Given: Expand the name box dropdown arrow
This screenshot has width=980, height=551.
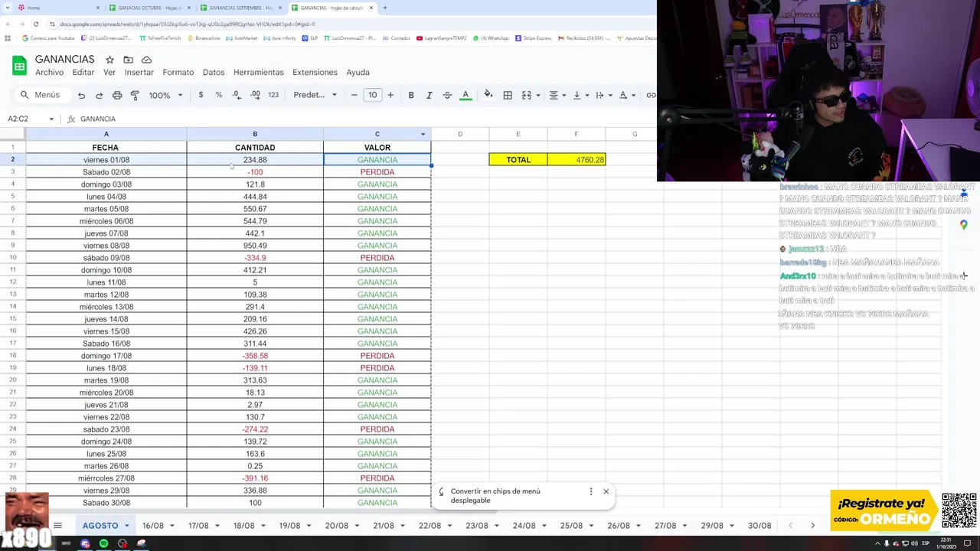Looking at the screenshot, I should [51, 119].
